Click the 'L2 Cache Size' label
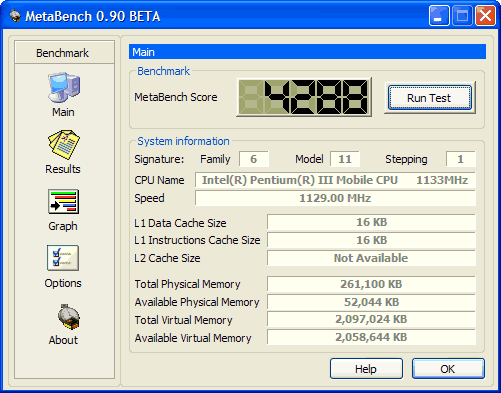 point(167,258)
